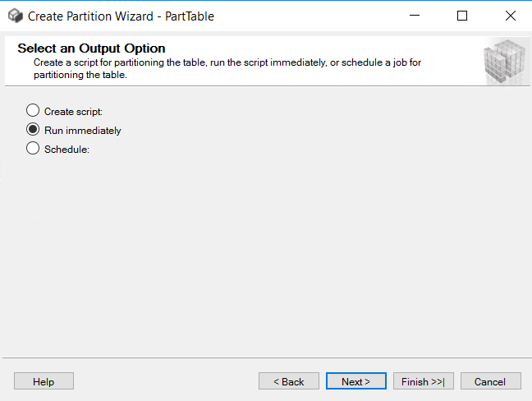This screenshot has width=532, height=401.
Task: Click the description text about partitioning the table
Action: click(227, 68)
